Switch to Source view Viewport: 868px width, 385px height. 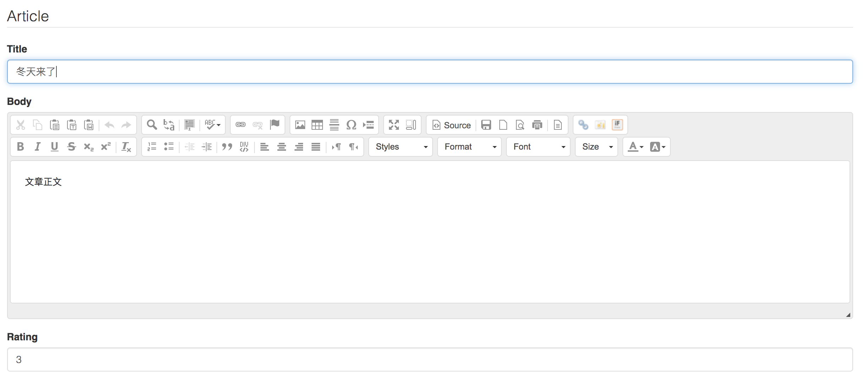click(x=452, y=125)
